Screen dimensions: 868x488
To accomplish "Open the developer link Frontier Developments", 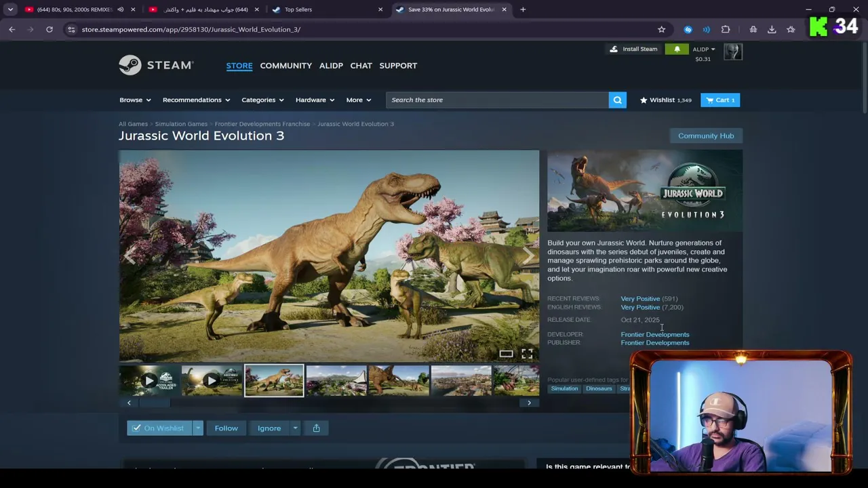I will pyautogui.click(x=655, y=334).
